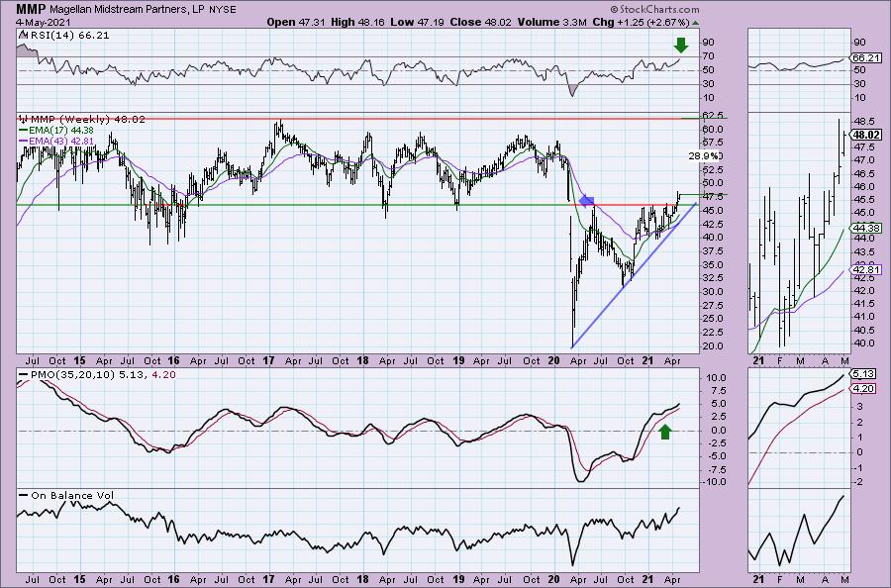Click the green up triangle beside Chg
Image resolution: width=891 pixels, height=588 pixels.
[x=696, y=23]
